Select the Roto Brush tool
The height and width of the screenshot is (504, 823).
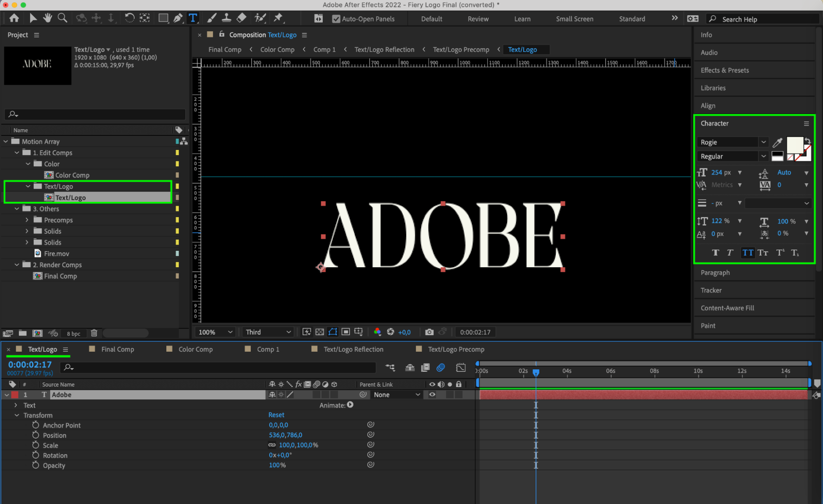(260, 18)
